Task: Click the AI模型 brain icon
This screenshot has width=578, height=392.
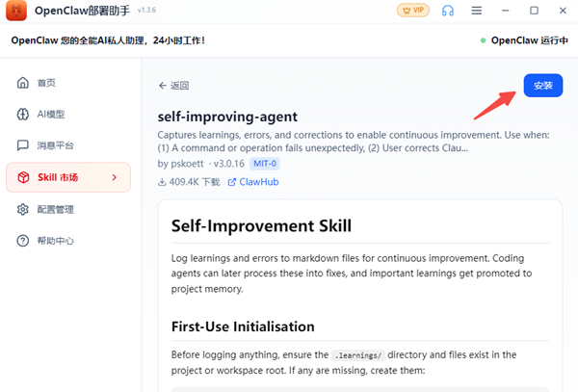Action: tap(23, 115)
